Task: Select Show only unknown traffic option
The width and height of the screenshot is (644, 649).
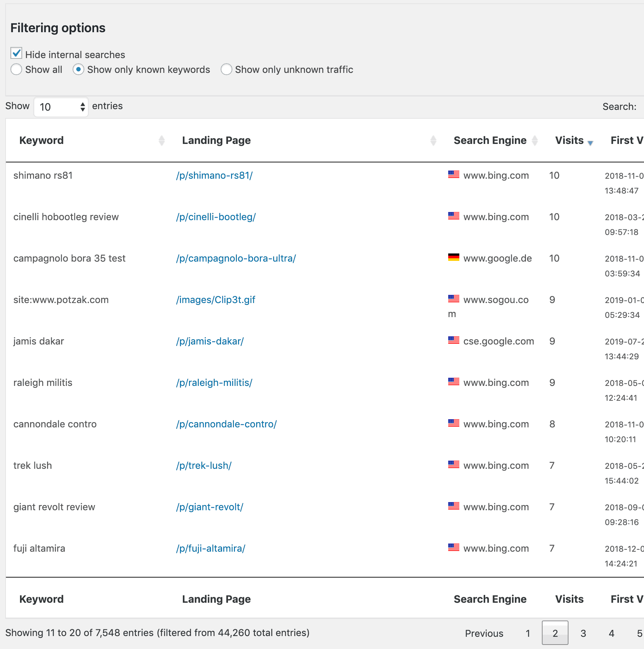Action: click(x=227, y=70)
